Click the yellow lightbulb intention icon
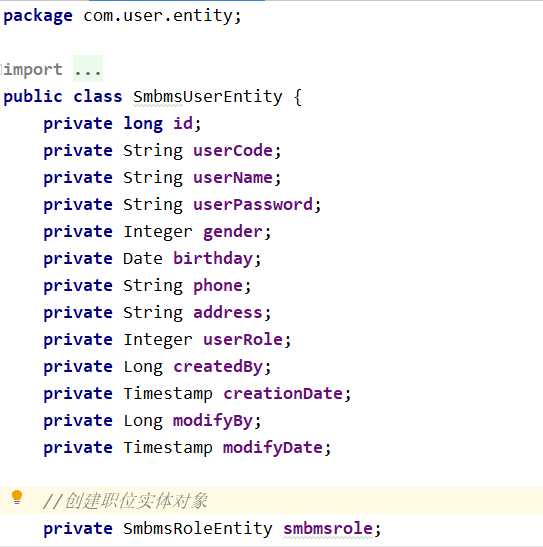Screen dimensions: 543x547 [x=17, y=497]
